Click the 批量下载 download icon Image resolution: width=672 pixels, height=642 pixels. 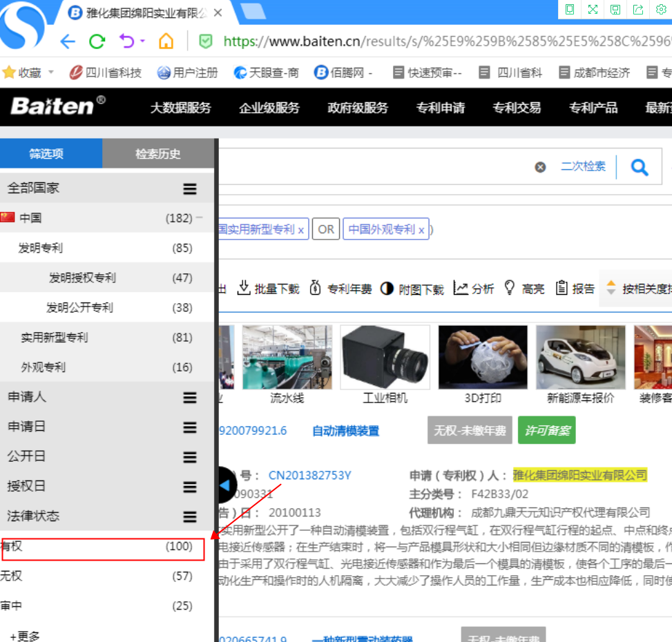(x=244, y=289)
